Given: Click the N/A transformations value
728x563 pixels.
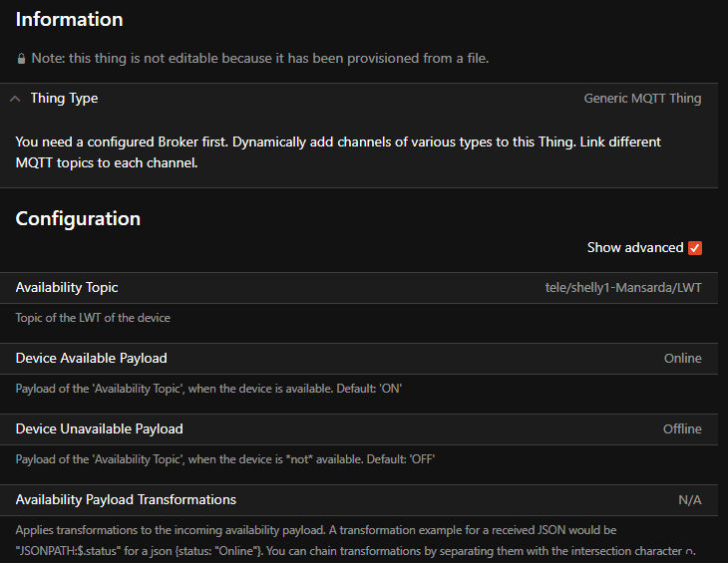Looking at the screenshot, I should (690, 500).
